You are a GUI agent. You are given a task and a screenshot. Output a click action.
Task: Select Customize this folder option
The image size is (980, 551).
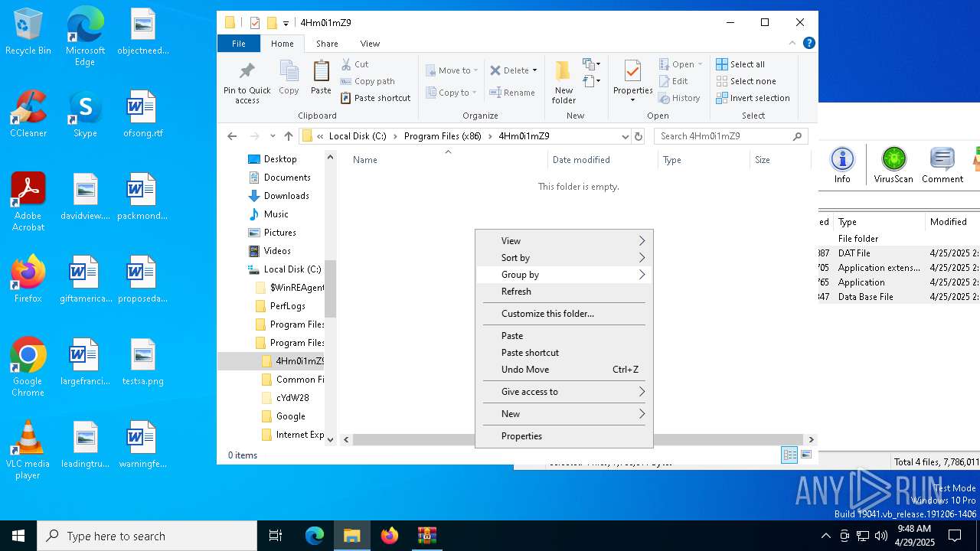(564, 314)
